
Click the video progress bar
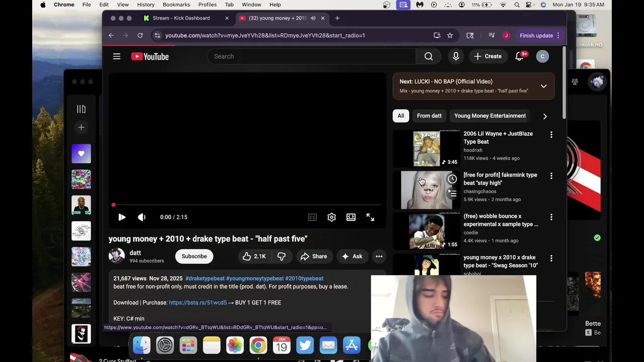click(248, 205)
